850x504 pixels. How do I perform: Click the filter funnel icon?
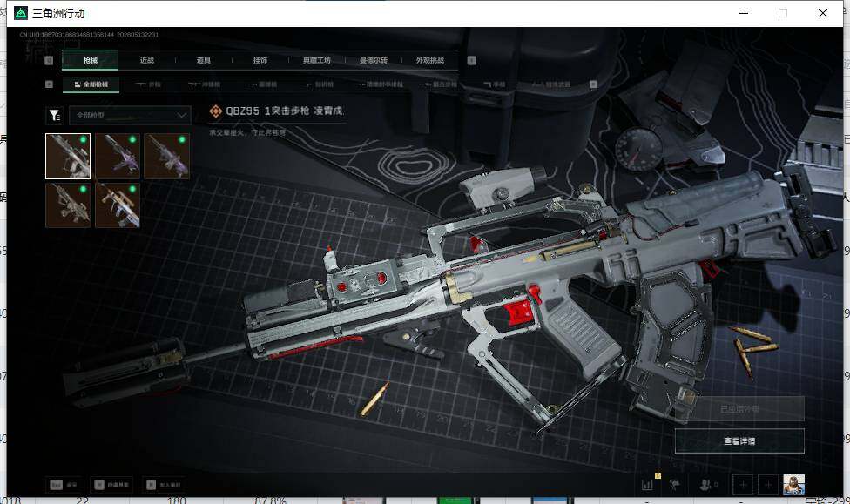tap(55, 116)
